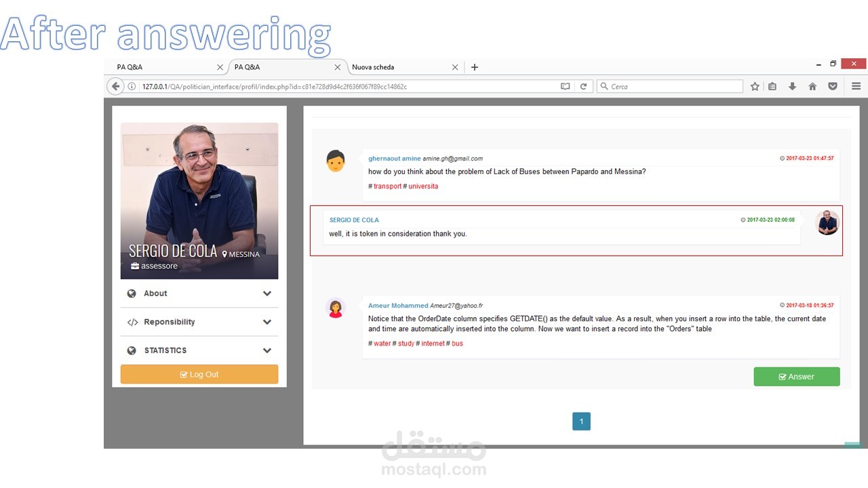Screen dimensions: 868x488
Task: Click Sergio De Cola profile photo
Action: 199,201
